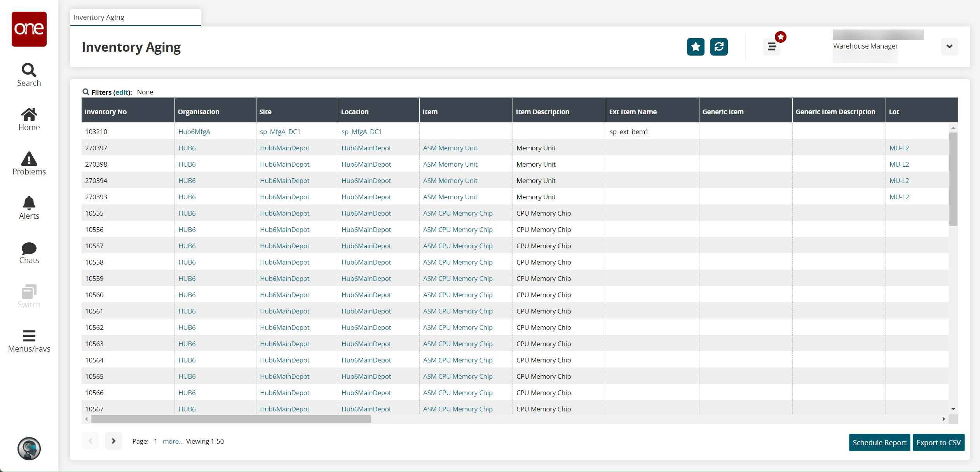Open the Hub6MfgA organisation link
980x472 pixels.
[x=194, y=132]
